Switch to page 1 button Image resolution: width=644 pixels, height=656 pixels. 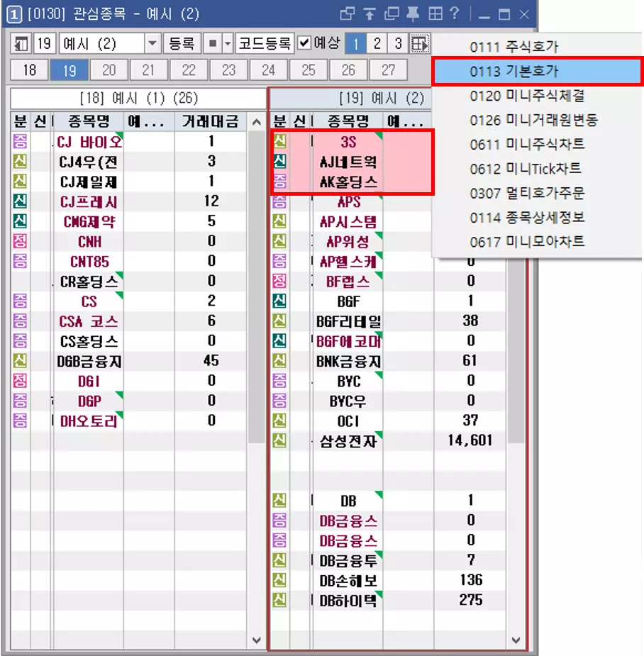click(355, 43)
